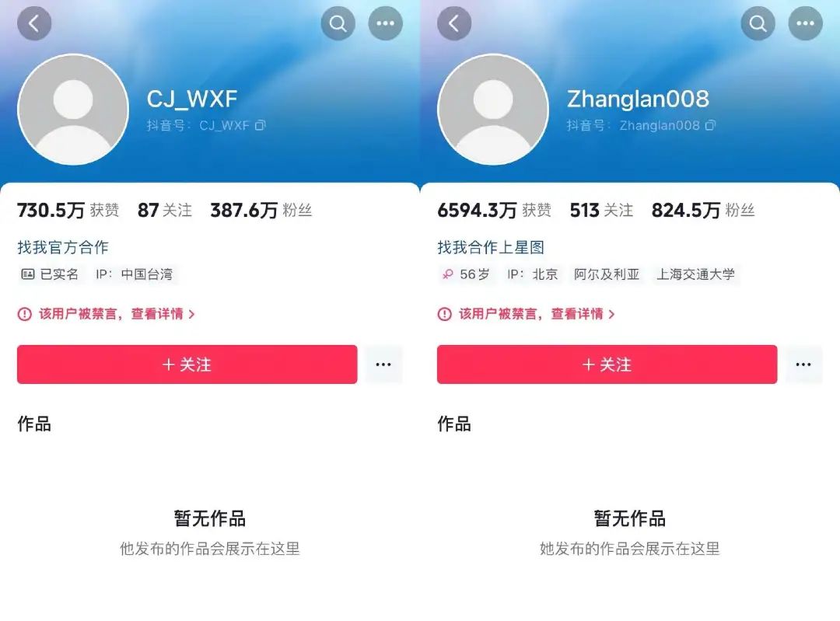
Task: Copy the Zhanglan008 Douyin ID
Action: coord(710,125)
